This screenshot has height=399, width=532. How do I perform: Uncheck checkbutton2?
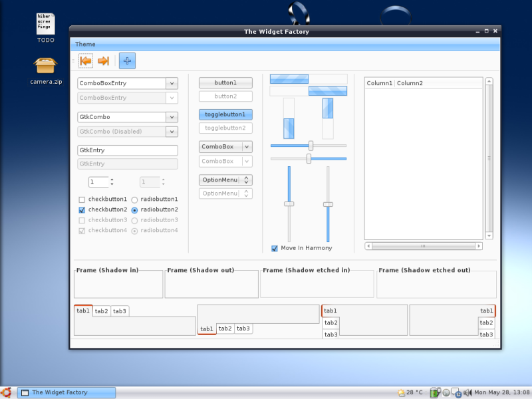tap(82, 210)
